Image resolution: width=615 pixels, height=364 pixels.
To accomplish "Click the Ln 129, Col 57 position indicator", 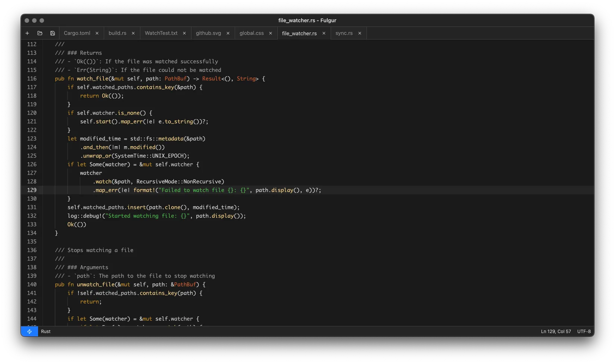I will pyautogui.click(x=556, y=331).
